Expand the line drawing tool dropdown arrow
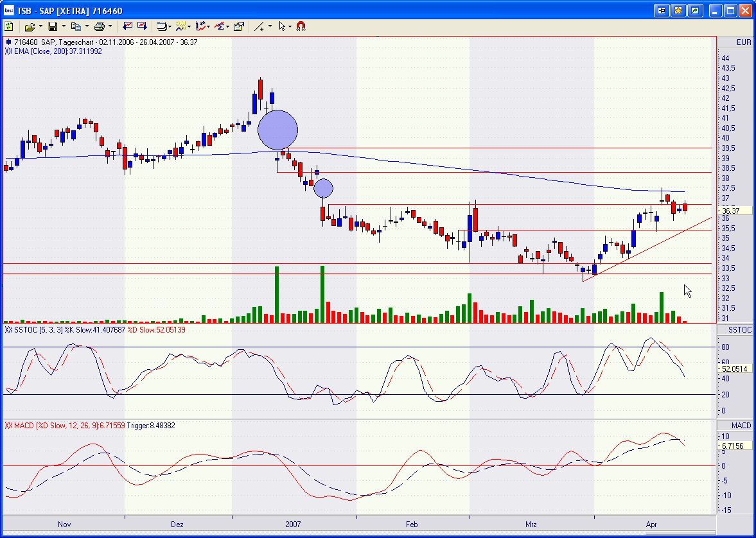Viewport: 756px width, 538px height. (x=270, y=26)
